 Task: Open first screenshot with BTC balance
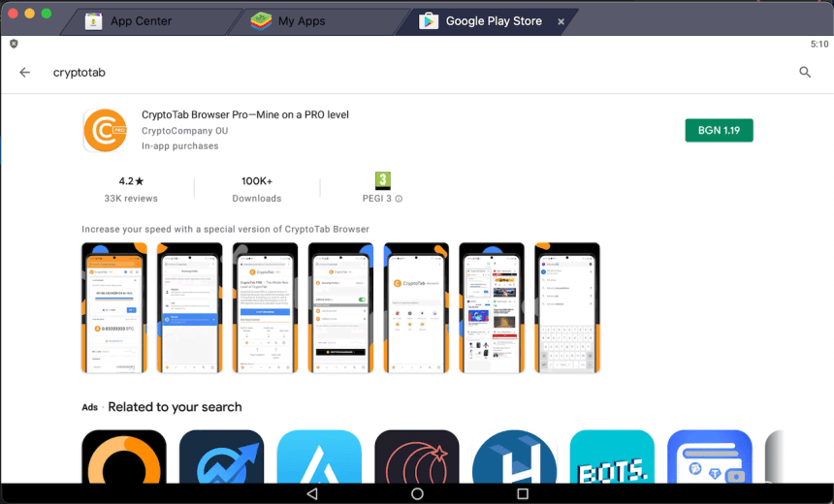[x=114, y=308]
